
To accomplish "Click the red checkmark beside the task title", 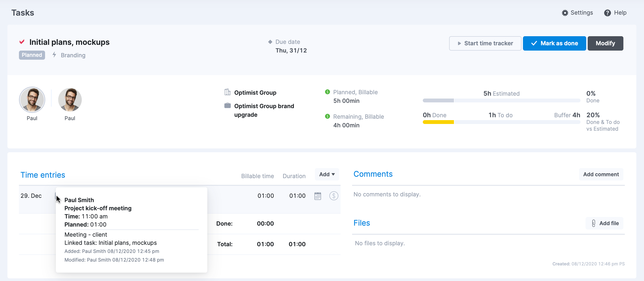I will click(22, 42).
